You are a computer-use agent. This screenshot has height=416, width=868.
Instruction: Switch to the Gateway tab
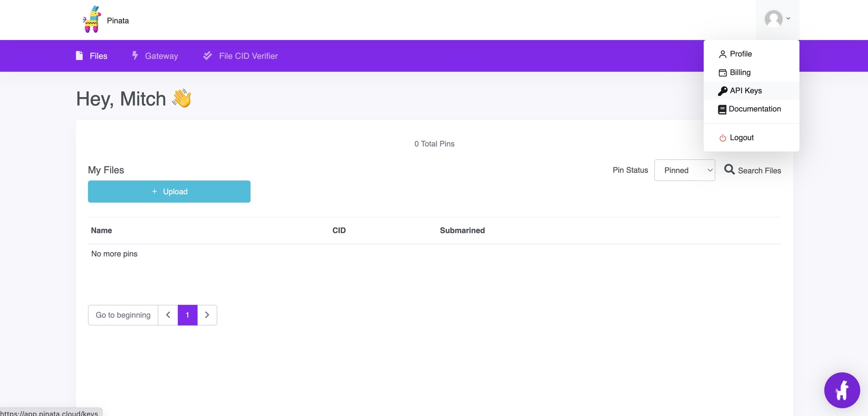[x=161, y=56]
